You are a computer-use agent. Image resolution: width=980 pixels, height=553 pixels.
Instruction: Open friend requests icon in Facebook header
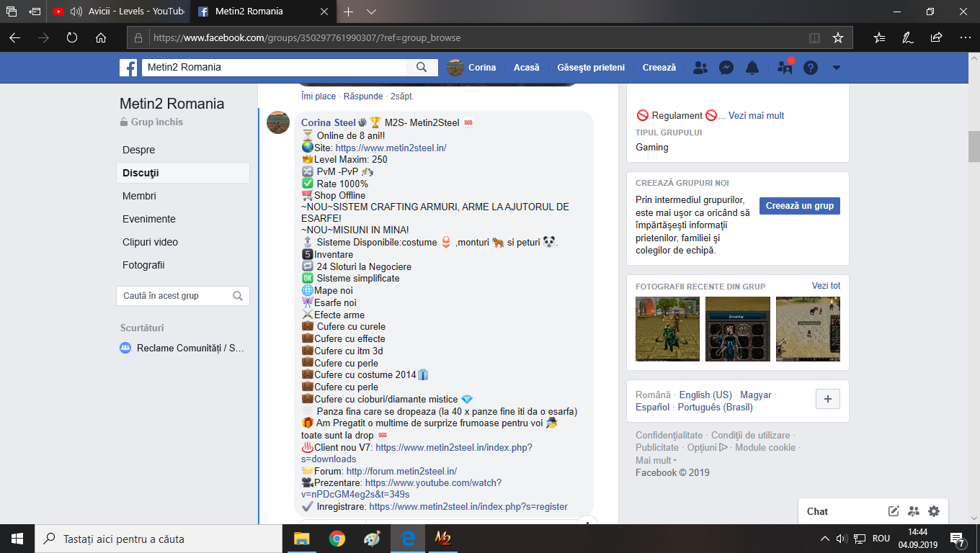pyautogui.click(x=700, y=68)
